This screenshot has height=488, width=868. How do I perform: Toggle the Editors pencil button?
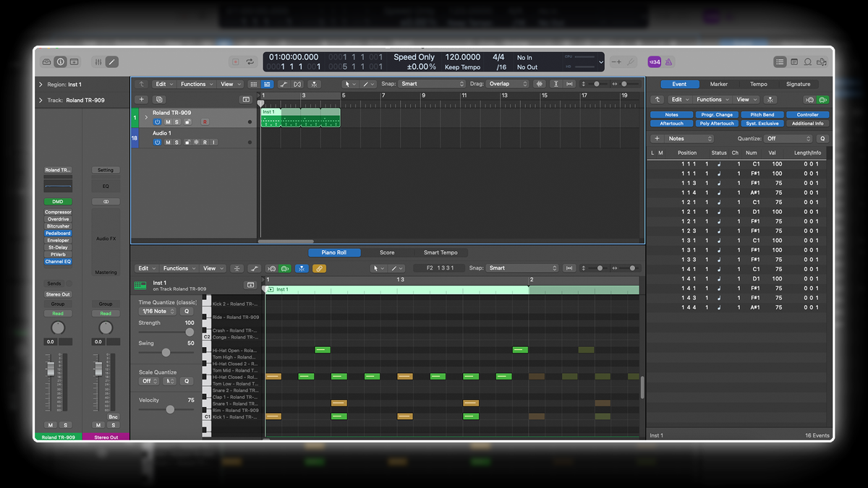(x=111, y=62)
